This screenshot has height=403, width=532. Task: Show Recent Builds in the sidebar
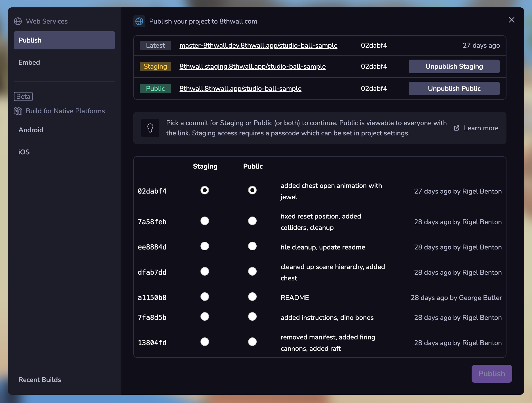point(40,380)
